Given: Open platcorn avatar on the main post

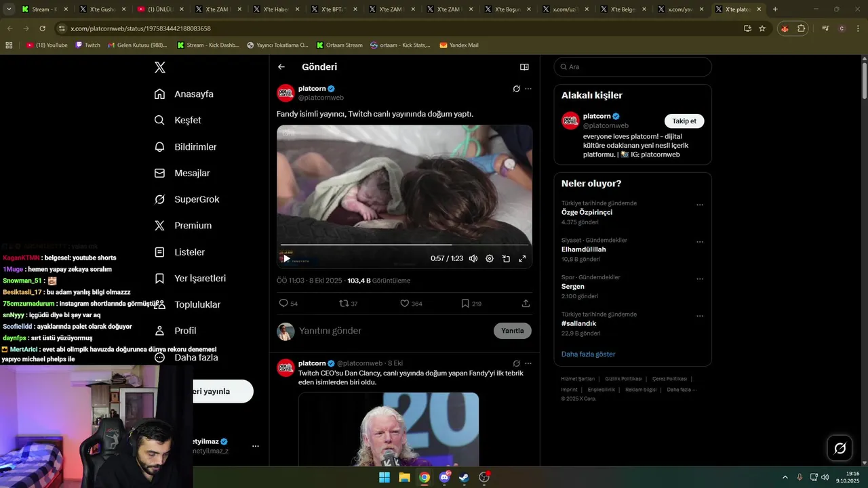Looking at the screenshot, I should [x=285, y=93].
